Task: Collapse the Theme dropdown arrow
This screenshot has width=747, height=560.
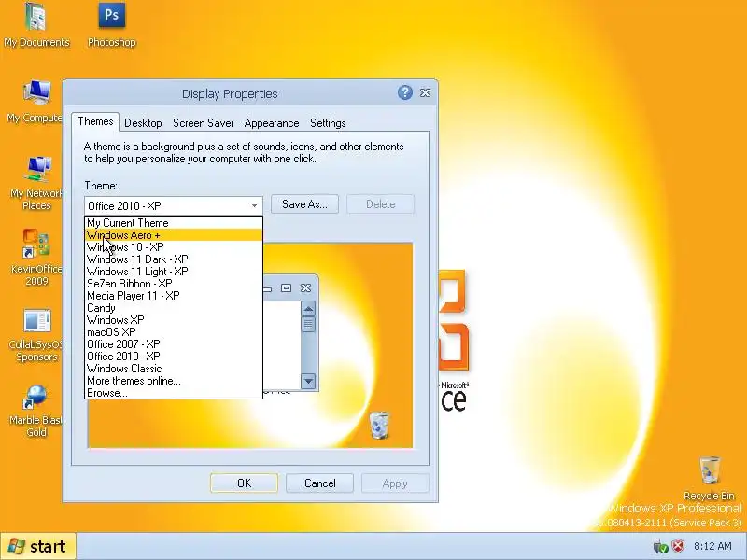Action: click(x=254, y=205)
